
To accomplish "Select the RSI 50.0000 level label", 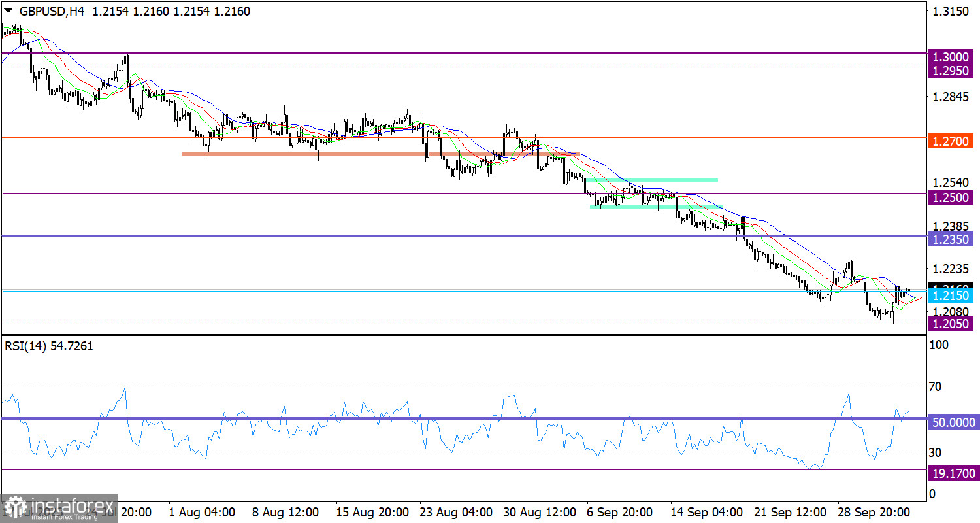I will pos(953,423).
